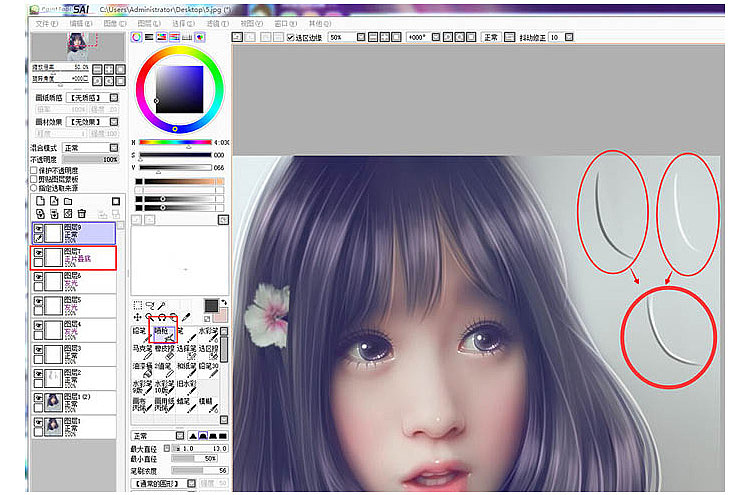750x495 pixels.
Task: Click the 正常 button in the top toolbar
Action: click(x=491, y=37)
